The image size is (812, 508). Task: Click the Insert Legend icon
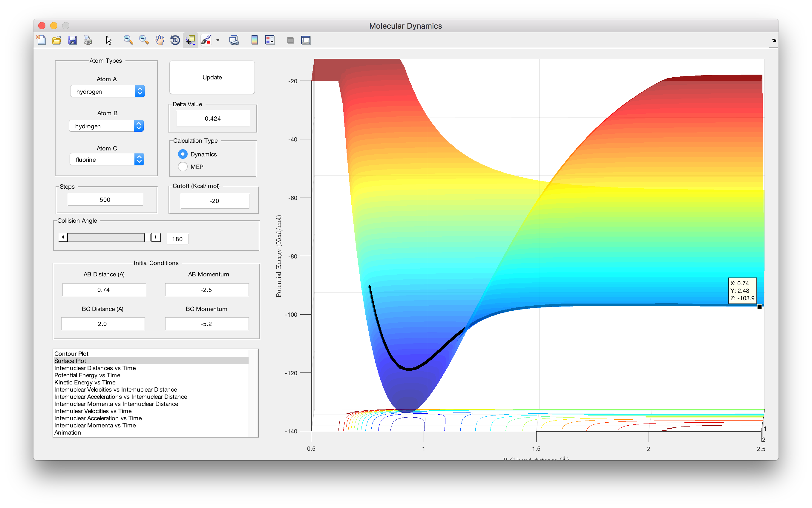(x=270, y=40)
